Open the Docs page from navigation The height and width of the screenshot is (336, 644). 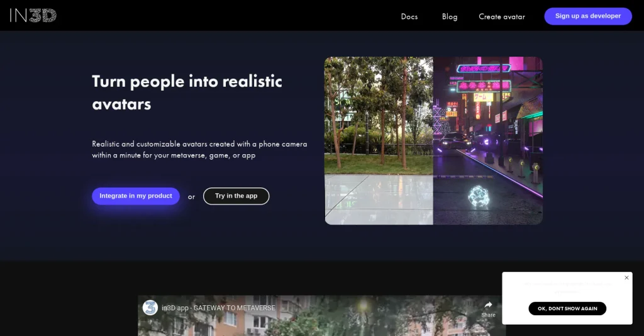[x=409, y=16]
